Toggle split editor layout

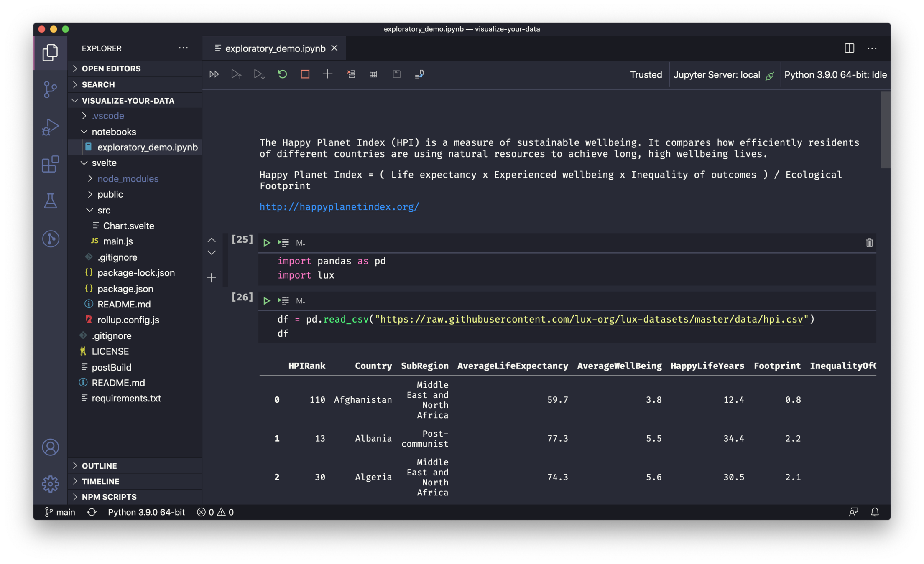point(849,48)
